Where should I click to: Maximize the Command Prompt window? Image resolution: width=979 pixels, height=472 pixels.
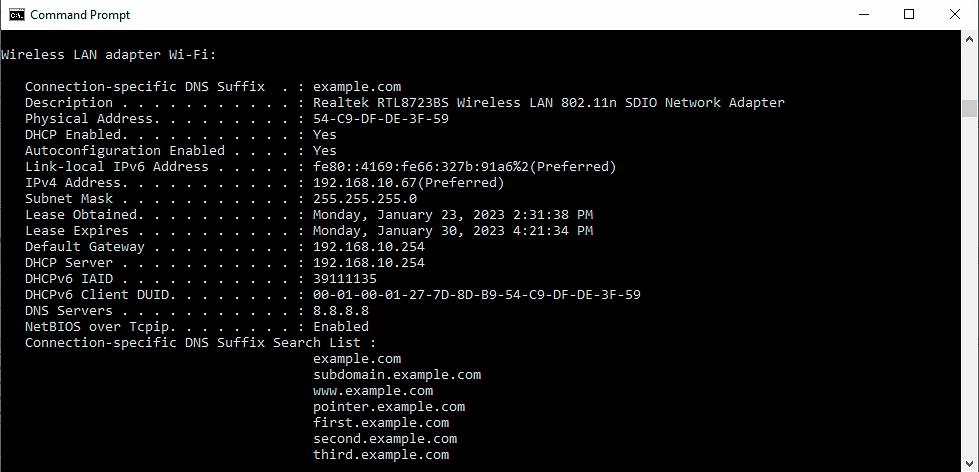909,15
